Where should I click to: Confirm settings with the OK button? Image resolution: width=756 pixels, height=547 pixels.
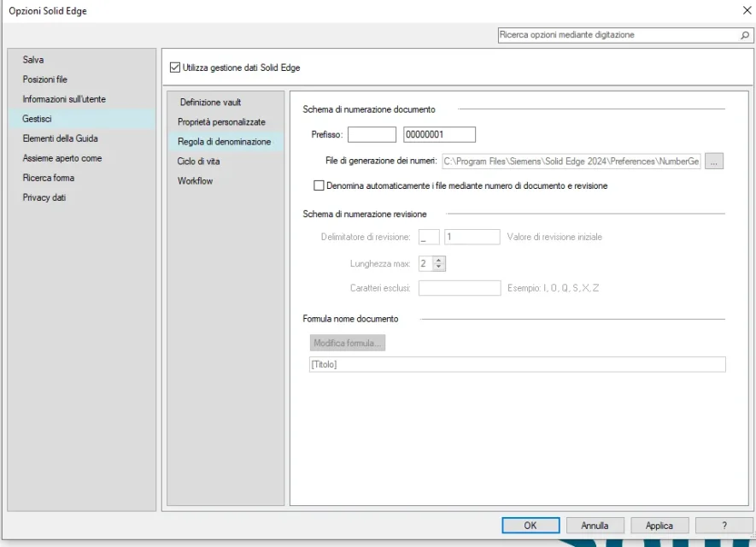point(530,526)
